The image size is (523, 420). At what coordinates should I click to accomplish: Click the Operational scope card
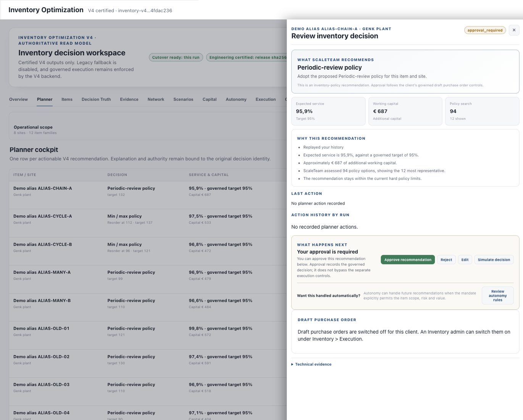148,126
